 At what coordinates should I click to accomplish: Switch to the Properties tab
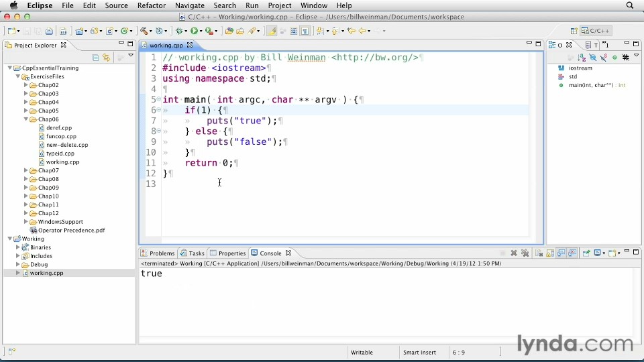tap(227, 253)
